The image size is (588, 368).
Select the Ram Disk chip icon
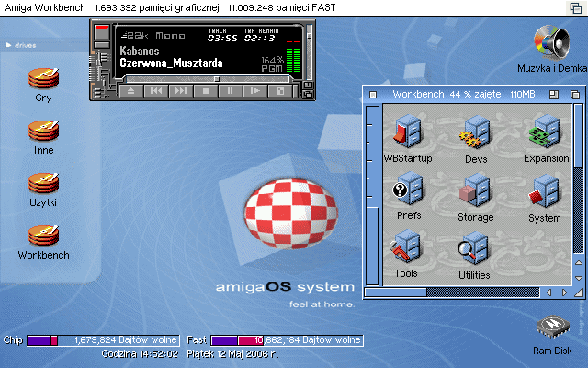(x=553, y=327)
